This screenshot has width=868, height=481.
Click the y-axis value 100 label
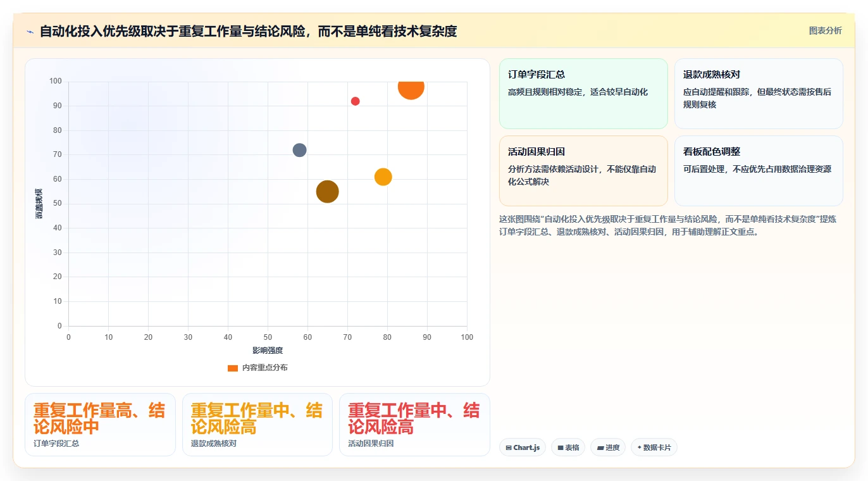[55, 81]
